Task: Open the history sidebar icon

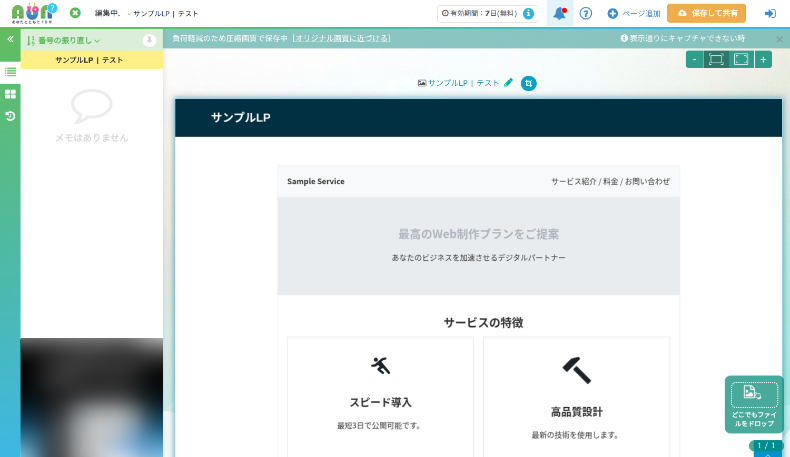Action: (10, 116)
